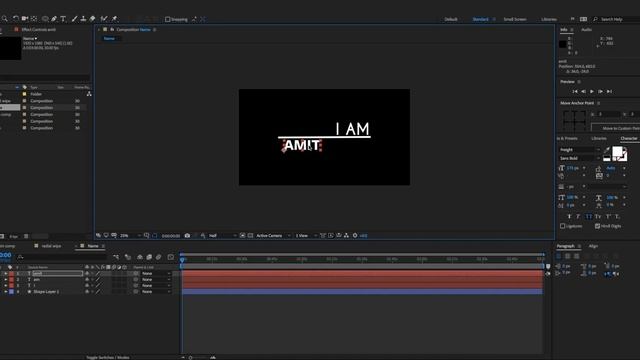Click the Search Help field
The height and width of the screenshot is (360, 640).
pos(616,19)
